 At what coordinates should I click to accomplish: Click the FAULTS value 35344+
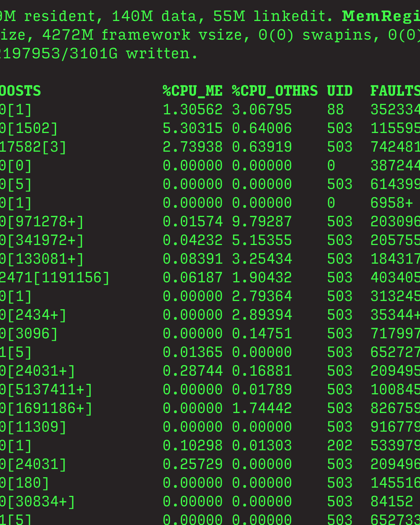coord(395,315)
